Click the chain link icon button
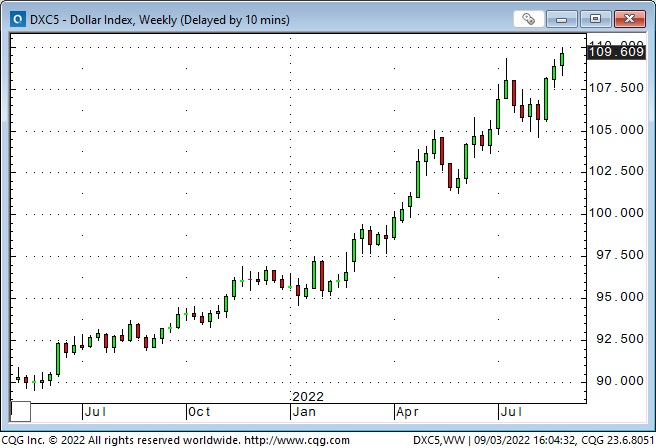 pos(528,19)
